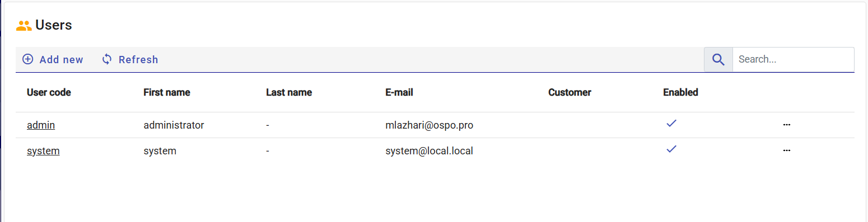The width and height of the screenshot is (868, 222).
Task: Click the orange Users group icon
Action: click(x=24, y=25)
